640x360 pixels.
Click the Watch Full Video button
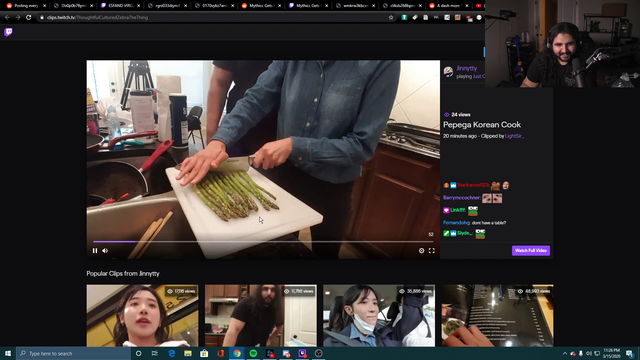(531, 251)
